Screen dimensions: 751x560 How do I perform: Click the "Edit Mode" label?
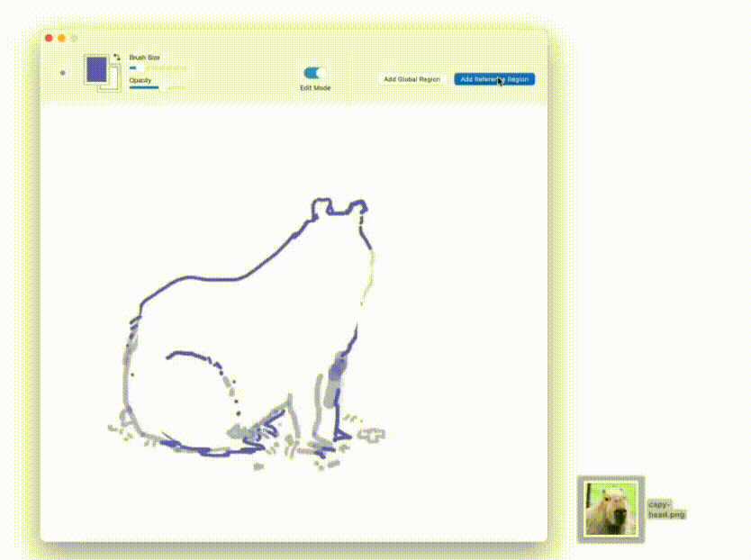(x=315, y=87)
